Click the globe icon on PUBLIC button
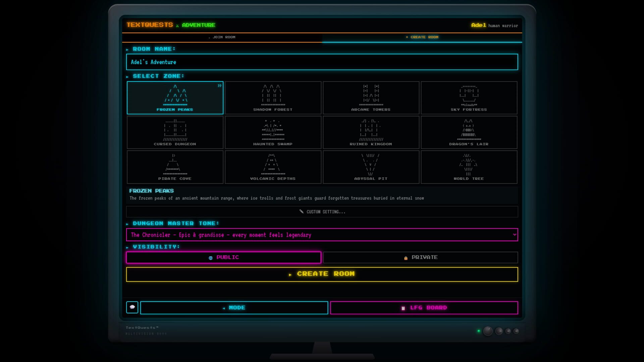Screen dimensions: 644x362 (210, 257)
